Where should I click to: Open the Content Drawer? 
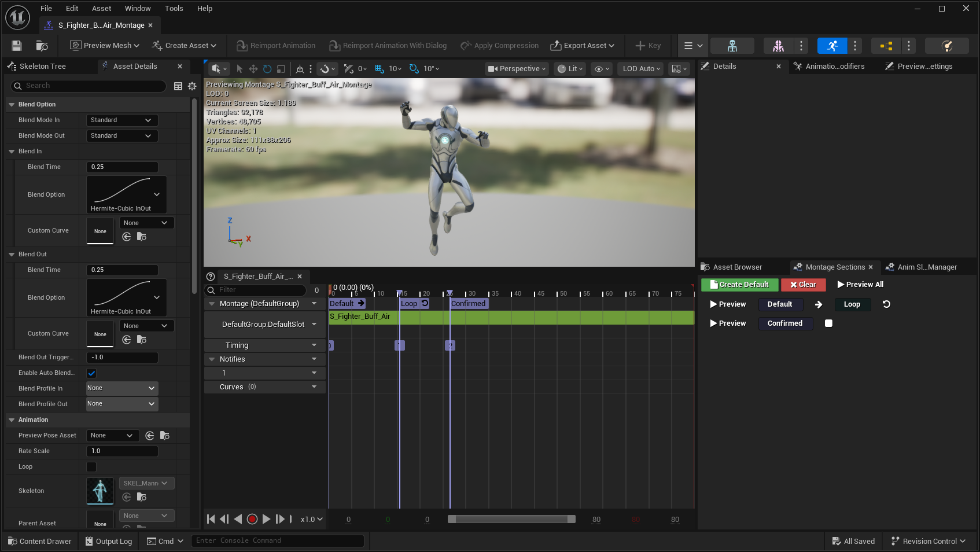[40, 542]
